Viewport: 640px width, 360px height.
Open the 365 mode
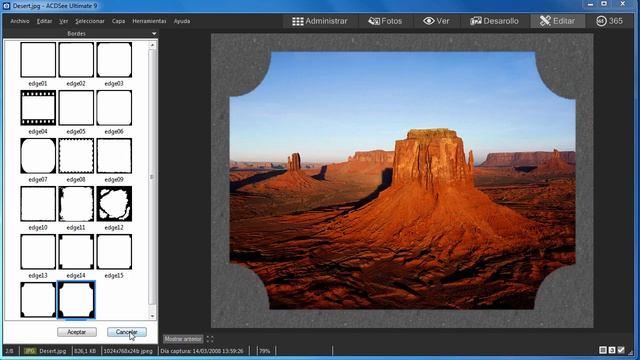(609, 21)
